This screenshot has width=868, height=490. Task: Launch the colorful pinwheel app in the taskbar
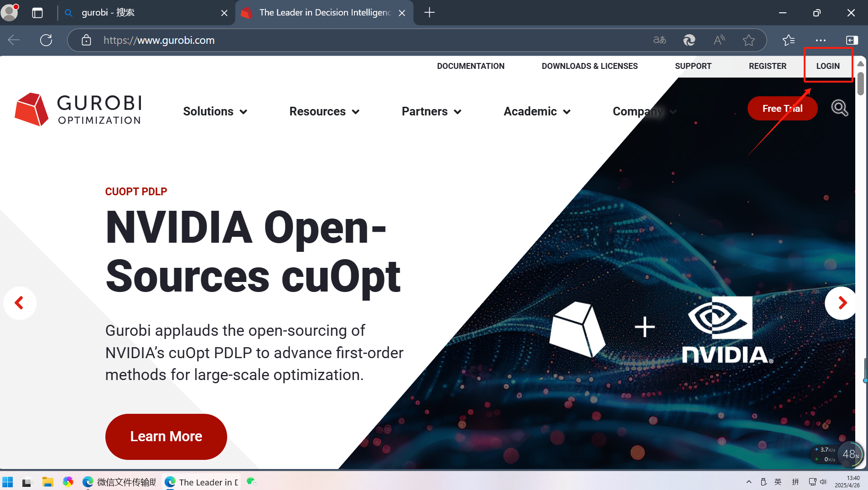[68, 482]
